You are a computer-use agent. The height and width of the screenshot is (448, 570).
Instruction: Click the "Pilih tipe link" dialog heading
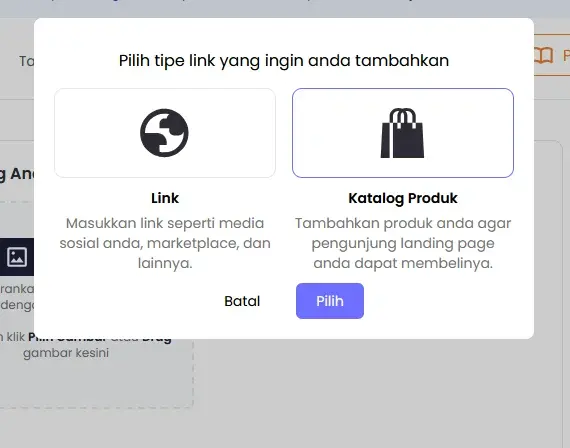coord(284,60)
